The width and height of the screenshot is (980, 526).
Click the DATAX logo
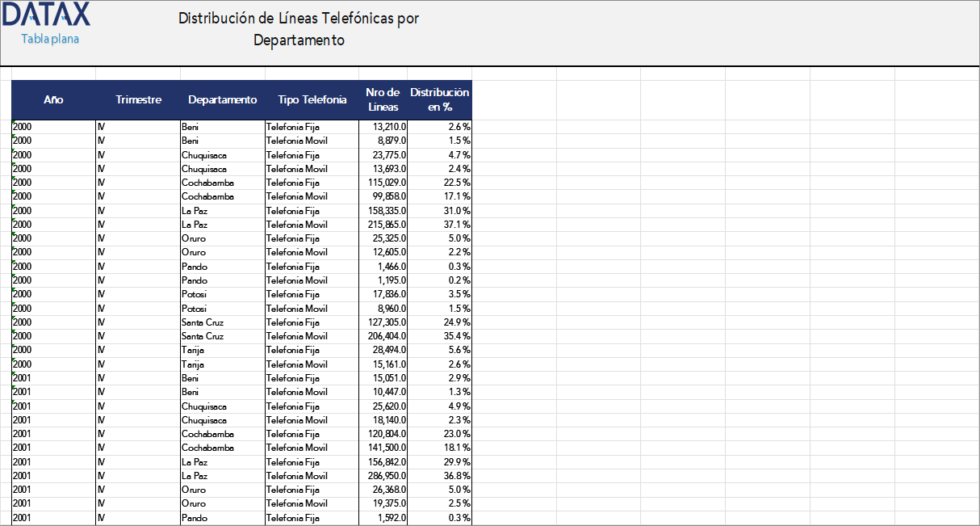coord(46,15)
